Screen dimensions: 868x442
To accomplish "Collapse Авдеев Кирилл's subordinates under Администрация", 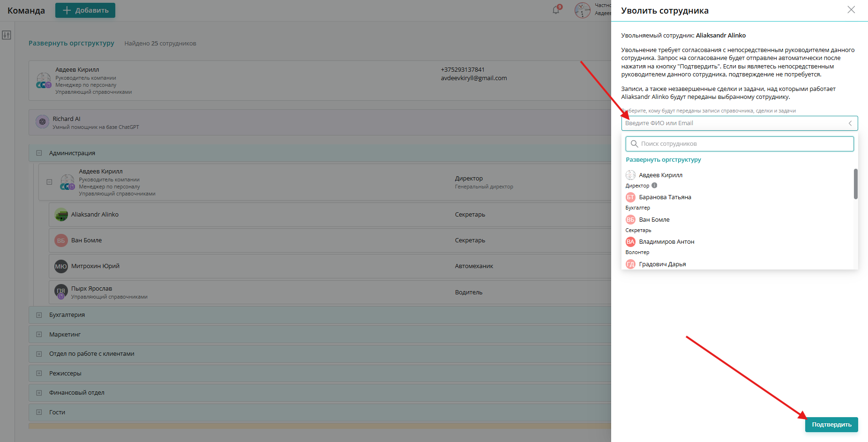I will (49, 182).
